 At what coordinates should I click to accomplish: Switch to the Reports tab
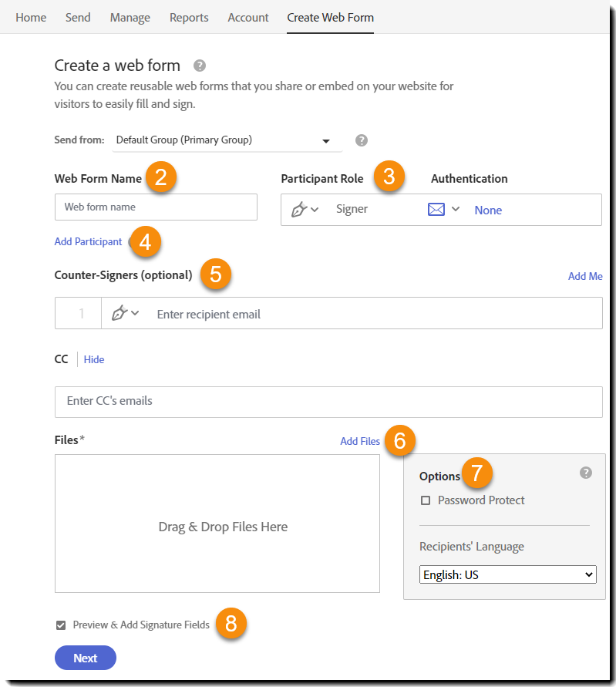(x=189, y=17)
